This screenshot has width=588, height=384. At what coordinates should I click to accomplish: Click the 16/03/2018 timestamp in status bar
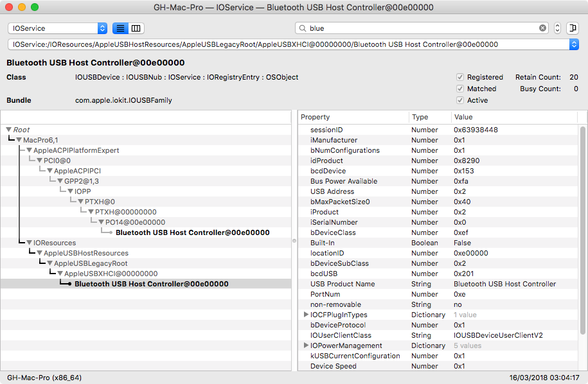pyautogui.click(x=544, y=378)
